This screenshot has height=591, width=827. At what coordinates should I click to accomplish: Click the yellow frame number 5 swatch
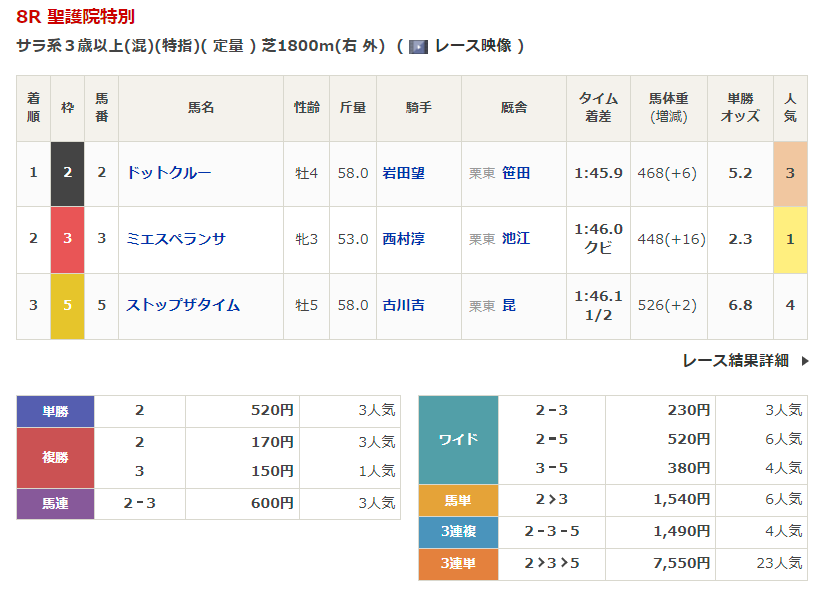click(x=67, y=305)
